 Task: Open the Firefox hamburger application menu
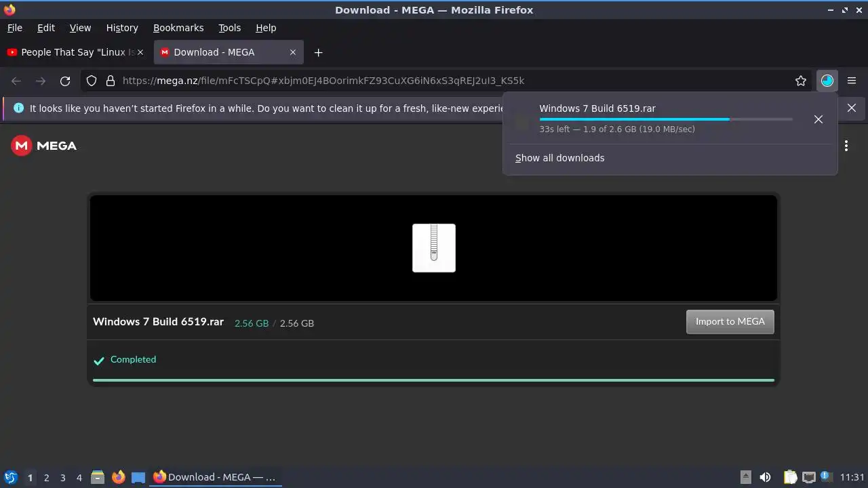852,81
